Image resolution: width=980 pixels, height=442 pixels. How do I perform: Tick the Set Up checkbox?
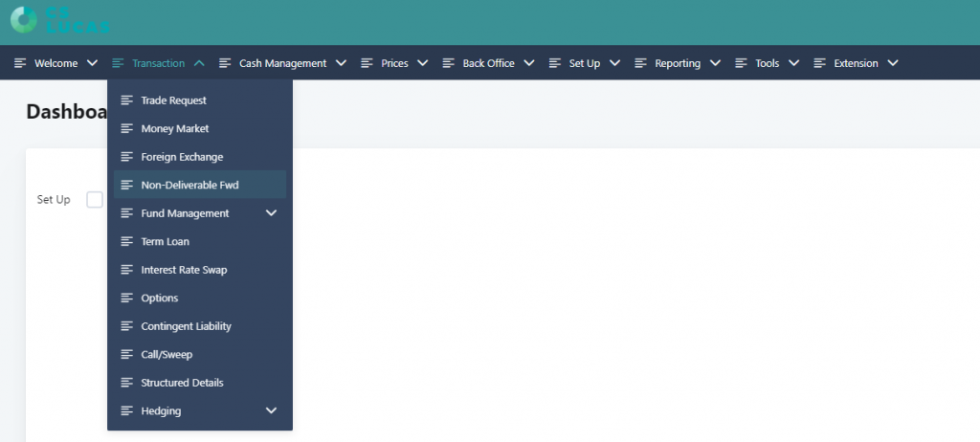point(95,200)
